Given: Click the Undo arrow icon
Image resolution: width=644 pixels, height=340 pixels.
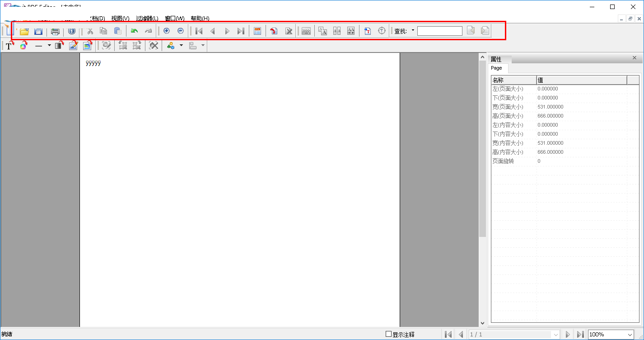Looking at the screenshot, I should (x=135, y=31).
